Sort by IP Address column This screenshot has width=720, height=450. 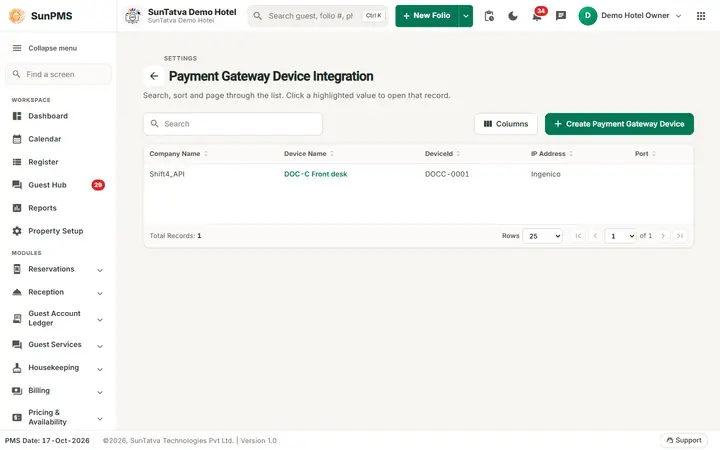point(552,154)
